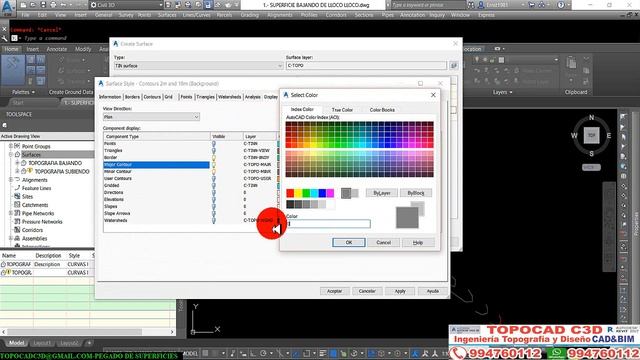The height and width of the screenshot is (360, 640).
Task: Toggle visibility bulb for Gridded component
Action: pyautogui.click(x=213, y=185)
